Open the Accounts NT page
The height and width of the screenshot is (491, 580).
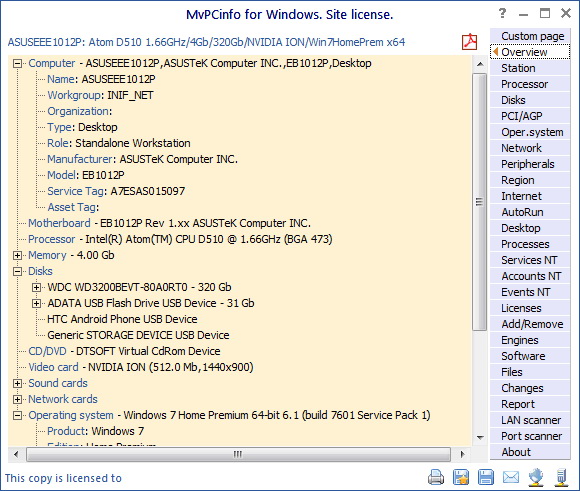tap(530, 276)
